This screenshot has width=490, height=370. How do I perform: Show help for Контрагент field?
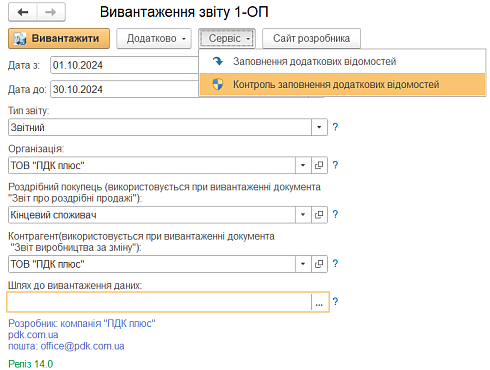pos(335,263)
